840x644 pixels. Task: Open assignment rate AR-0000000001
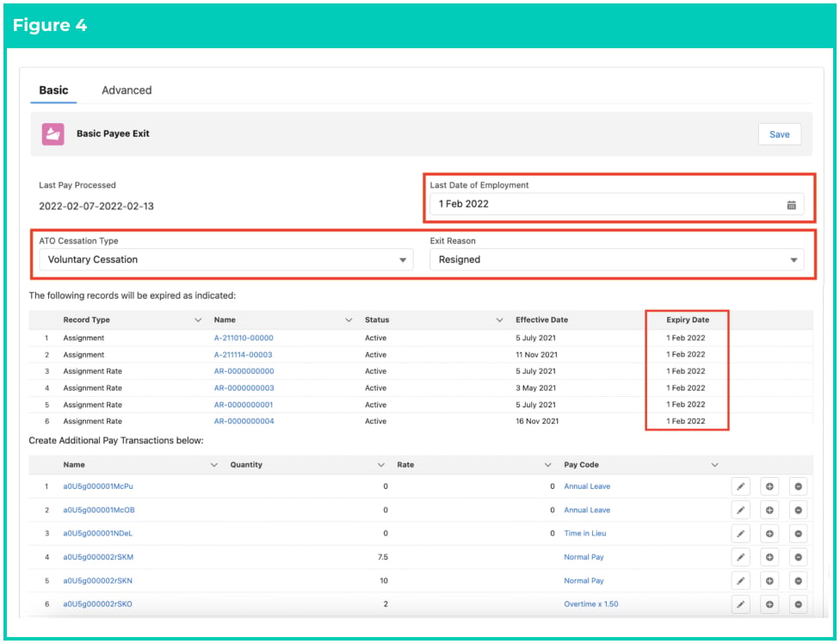[x=244, y=405]
